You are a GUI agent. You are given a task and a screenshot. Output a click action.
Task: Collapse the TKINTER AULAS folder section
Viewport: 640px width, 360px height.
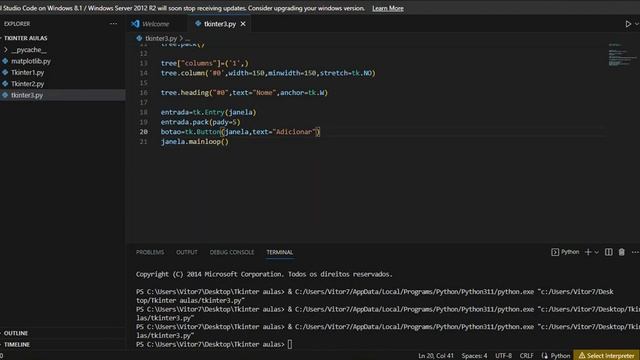click(25, 38)
